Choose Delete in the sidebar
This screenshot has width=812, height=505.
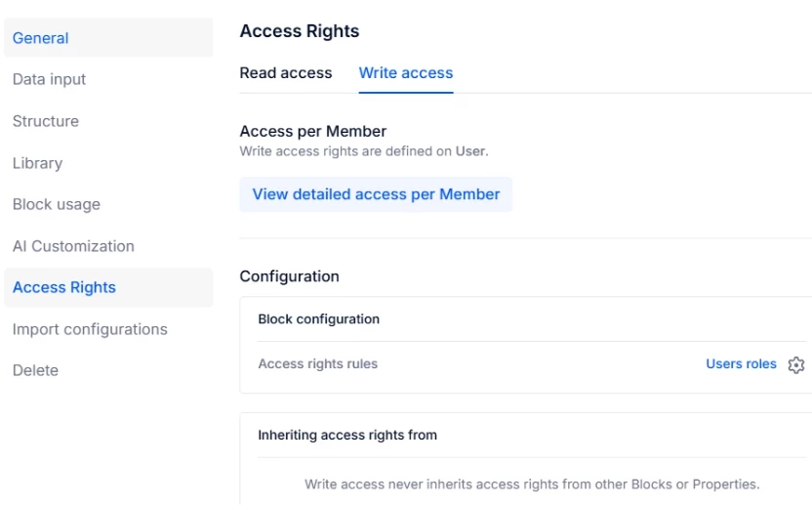[35, 370]
